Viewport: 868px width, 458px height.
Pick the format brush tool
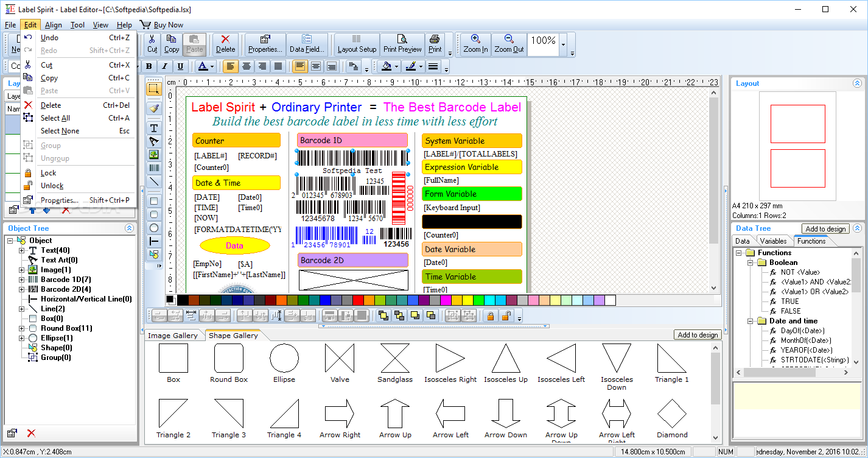(x=154, y=108)
